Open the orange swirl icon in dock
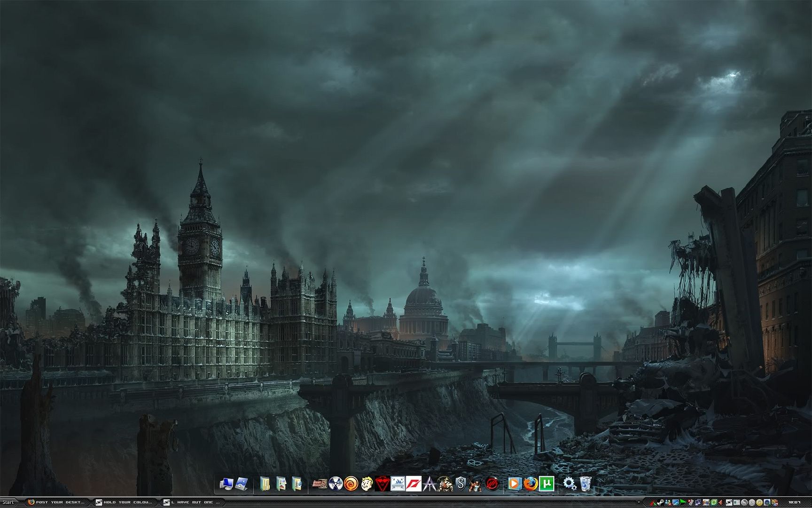This screenshot has height=508, width=812. (x=351, y=484)
